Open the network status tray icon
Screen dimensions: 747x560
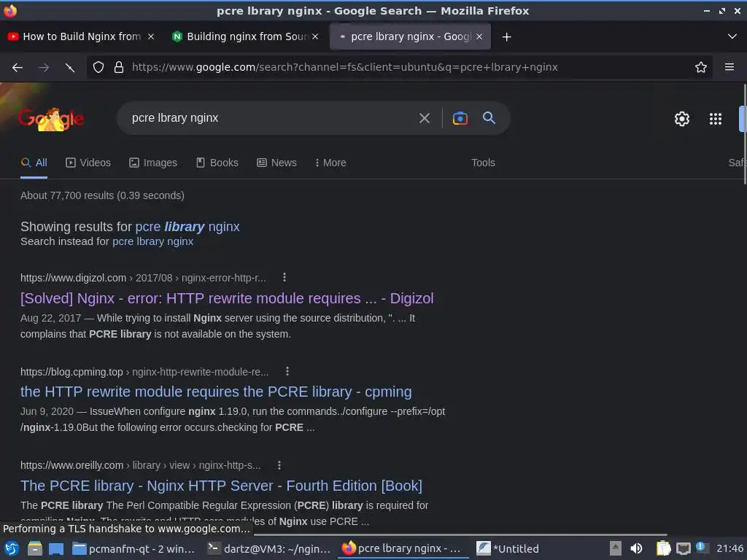pos(683,548)
